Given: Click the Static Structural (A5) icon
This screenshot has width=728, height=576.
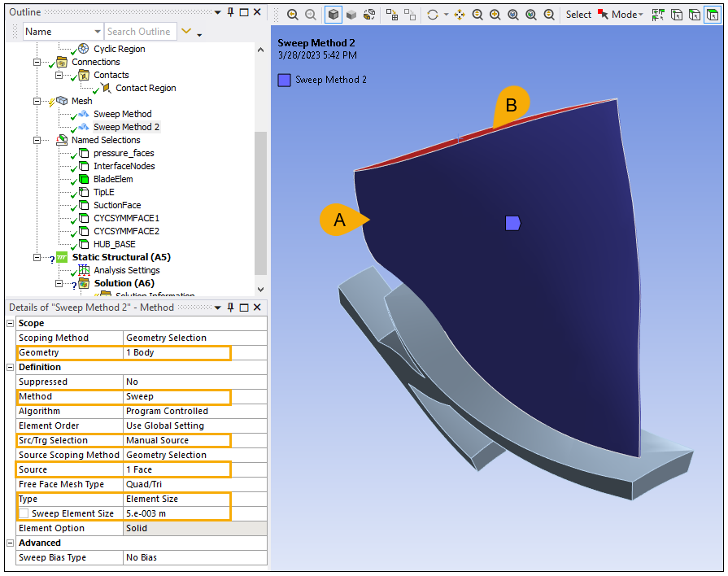Looking at the screenshot, I should point(60,257).
